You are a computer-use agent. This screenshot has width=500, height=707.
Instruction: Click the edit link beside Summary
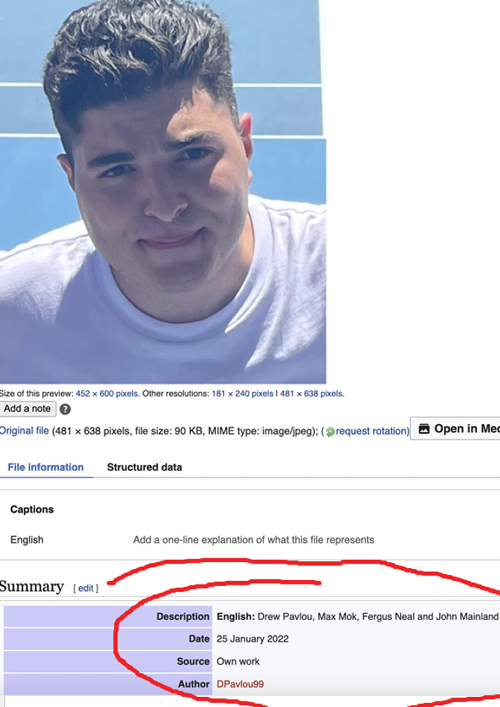(86, 588)
